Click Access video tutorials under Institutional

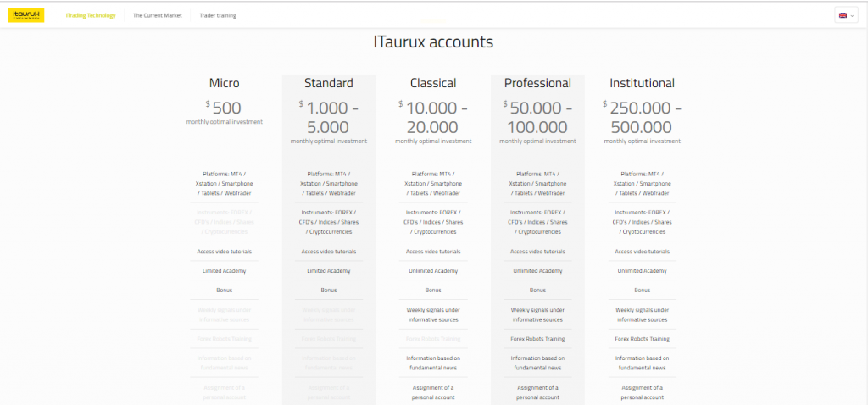click(643, 252)
